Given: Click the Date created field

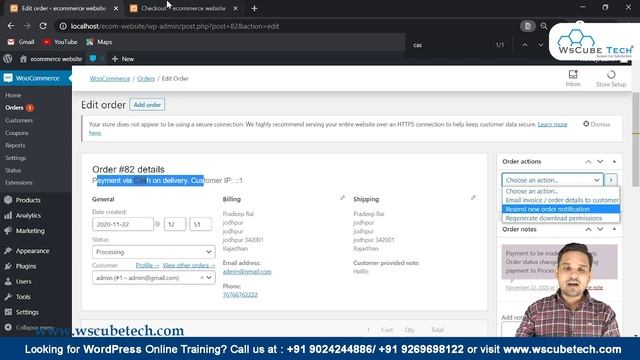Looking at the screenshot, I should [123, 224].
